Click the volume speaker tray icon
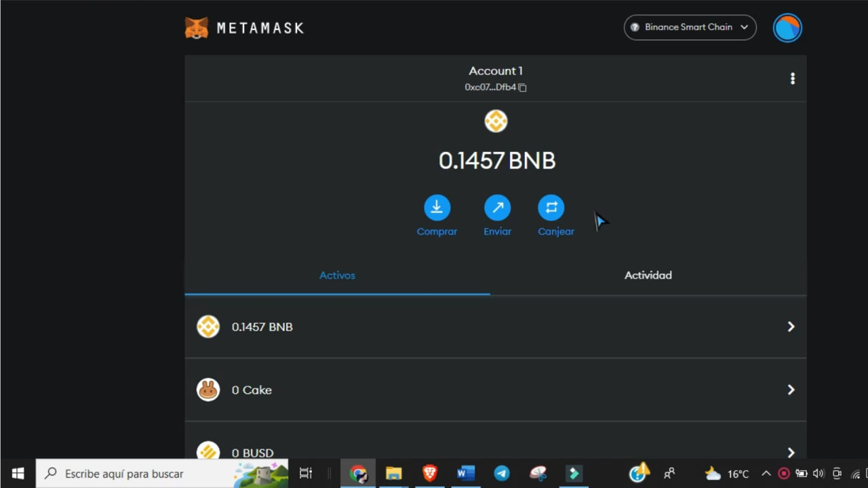 818,474
